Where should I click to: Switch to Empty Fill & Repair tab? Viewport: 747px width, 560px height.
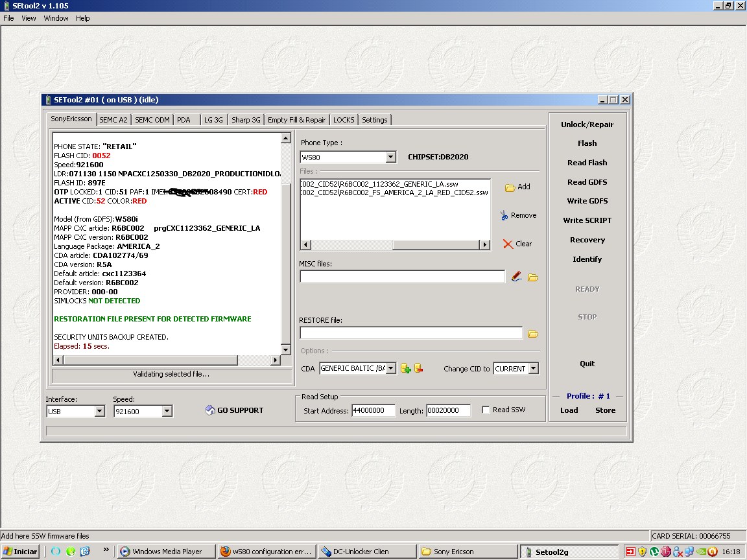click(296, 120)
